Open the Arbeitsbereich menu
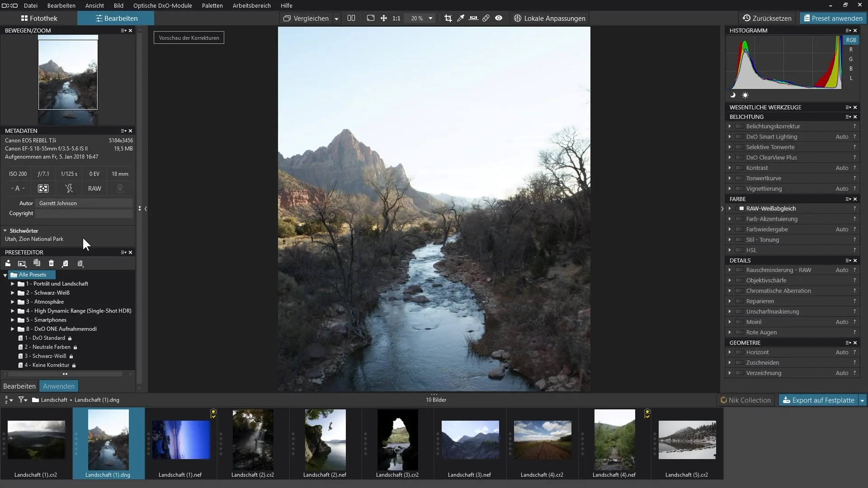Viewport: 868px width, 488px height. pyautogui.click(x=252, y=5)
